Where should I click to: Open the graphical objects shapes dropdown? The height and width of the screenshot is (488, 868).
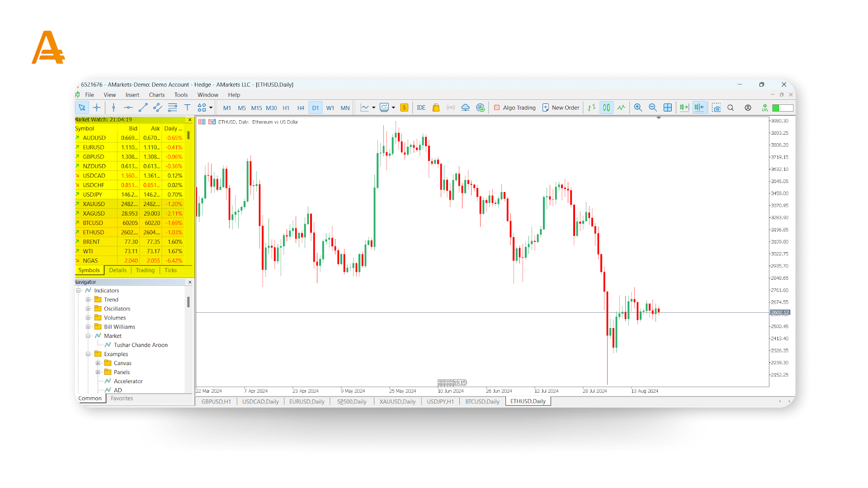211,108
